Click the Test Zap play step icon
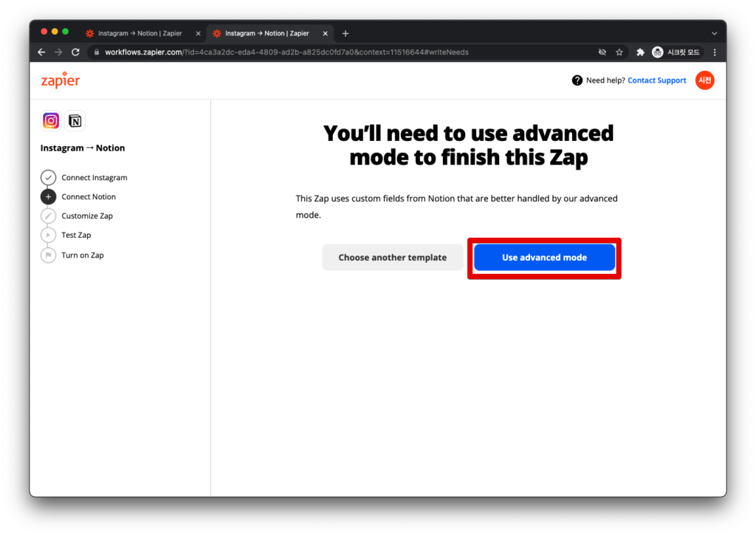756x536 pixels. (48, 236)
